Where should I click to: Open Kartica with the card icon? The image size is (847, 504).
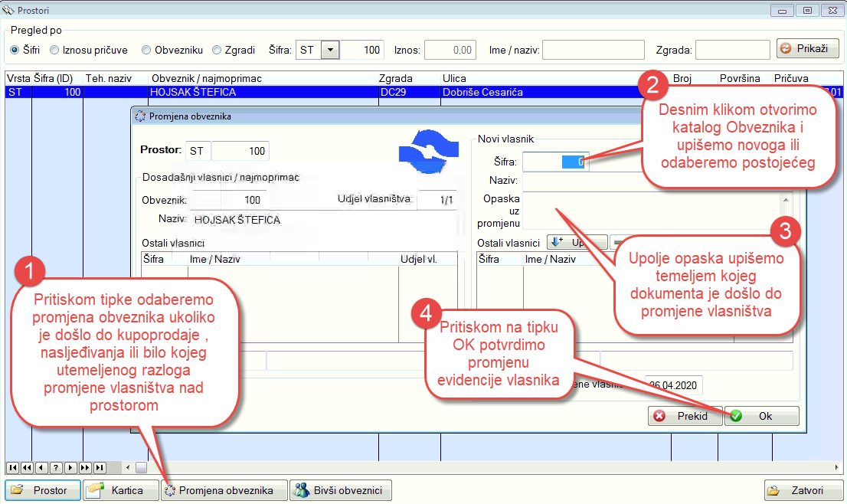121,490
